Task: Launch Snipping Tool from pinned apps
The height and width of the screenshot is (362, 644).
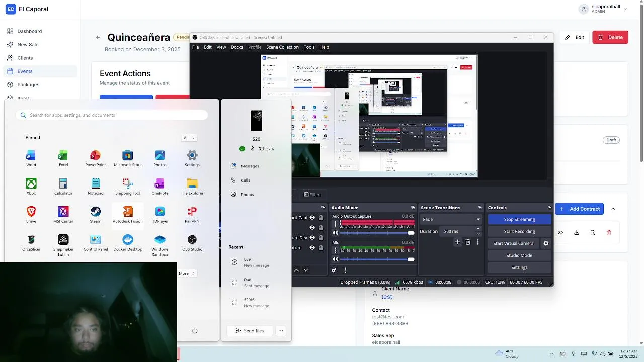Action: pyautogui.click(x=128, y=187)
